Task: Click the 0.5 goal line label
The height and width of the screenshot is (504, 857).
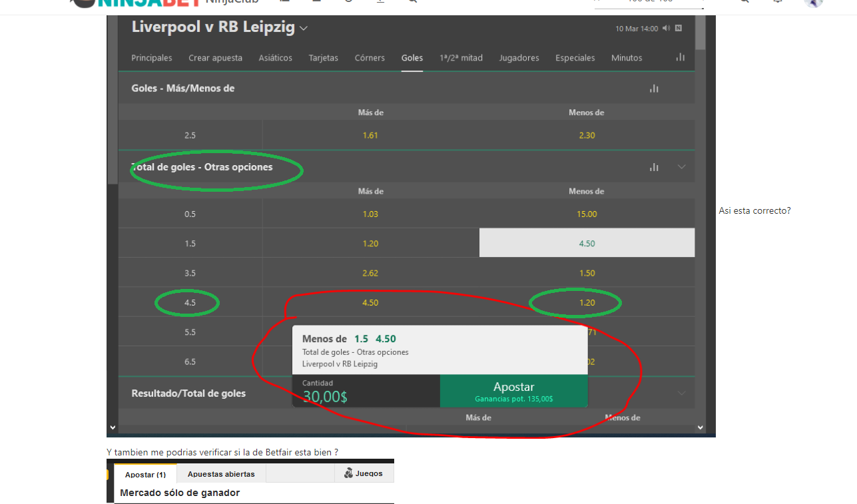Action: [190, 214]
